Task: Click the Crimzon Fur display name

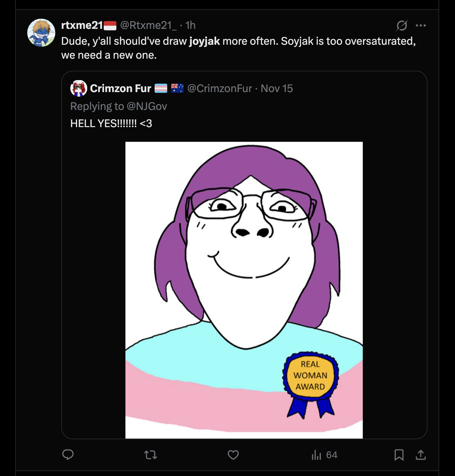Action: point(121,88)
